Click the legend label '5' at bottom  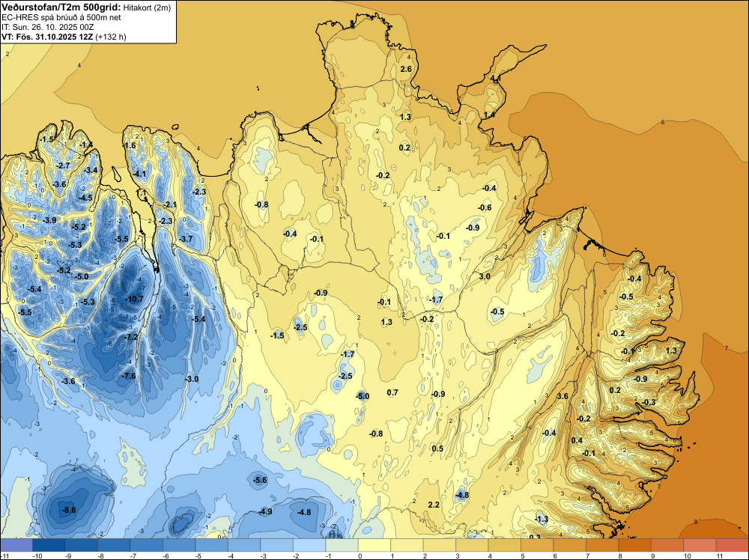pyautogui.click(x=523, y=556)
